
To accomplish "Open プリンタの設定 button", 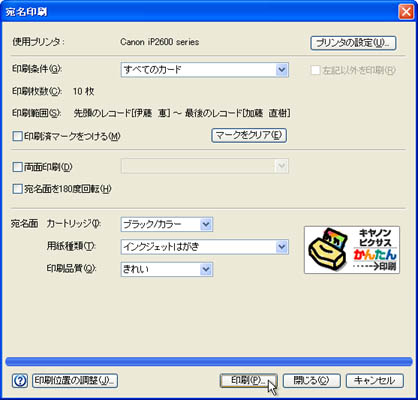I will click(x=353, y=43).
